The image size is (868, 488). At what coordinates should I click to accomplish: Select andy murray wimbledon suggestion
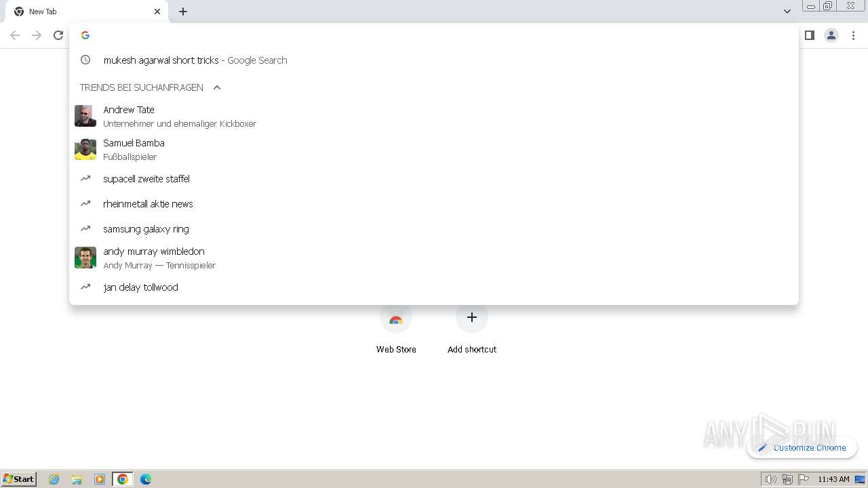pos(434,258)
